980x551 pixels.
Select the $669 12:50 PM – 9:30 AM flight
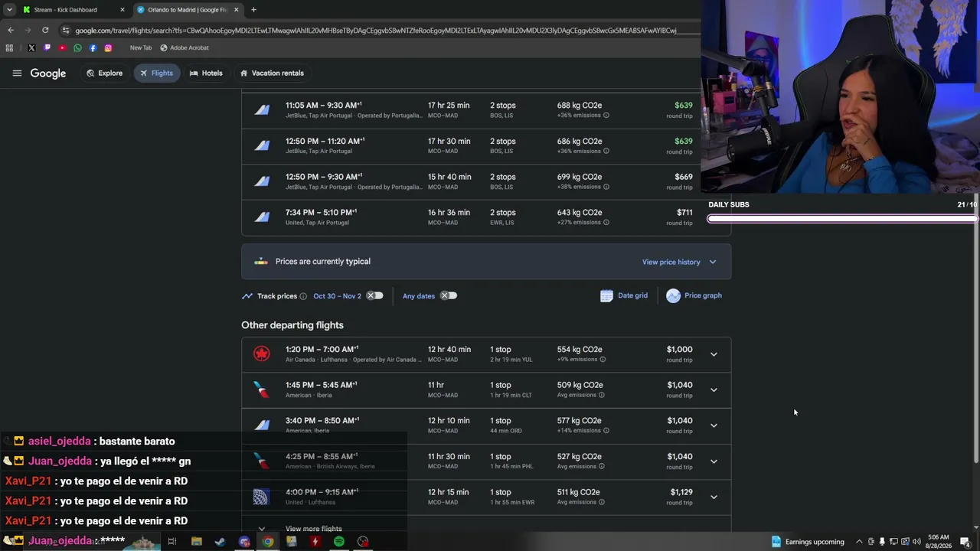486,181
